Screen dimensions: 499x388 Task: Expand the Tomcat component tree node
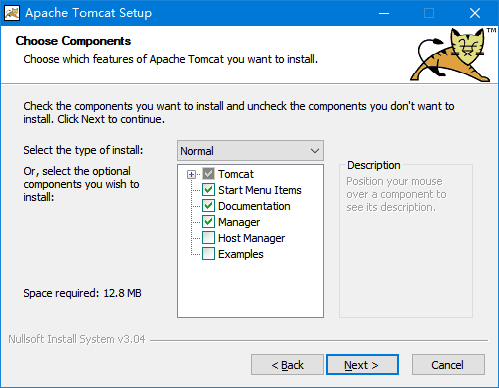coord(191,174)
